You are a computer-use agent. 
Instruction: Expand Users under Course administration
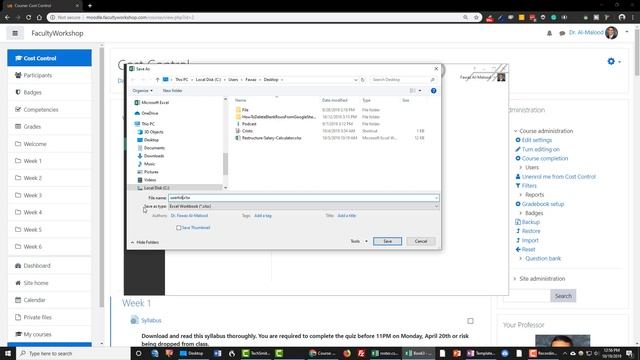click(x=532, y=167)
